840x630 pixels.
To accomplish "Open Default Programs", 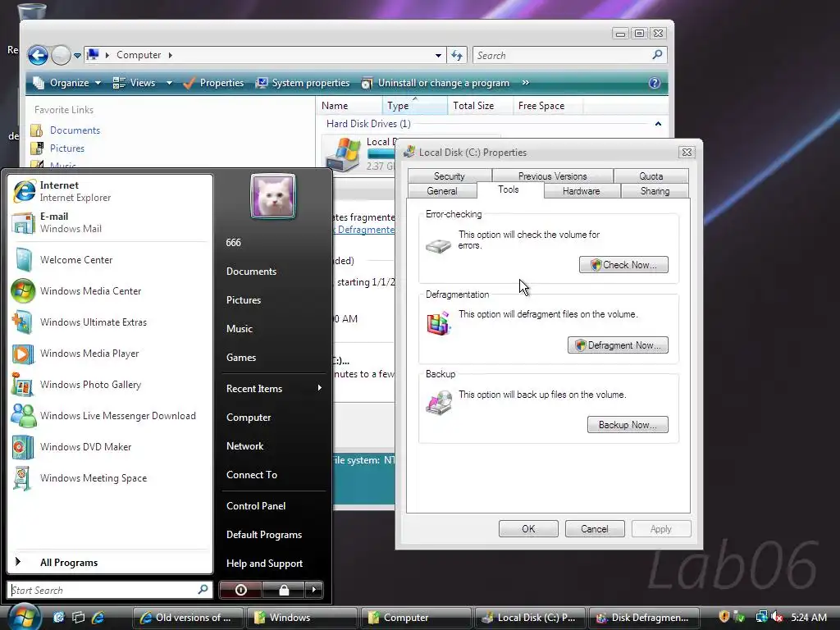I will click(273, 535).
